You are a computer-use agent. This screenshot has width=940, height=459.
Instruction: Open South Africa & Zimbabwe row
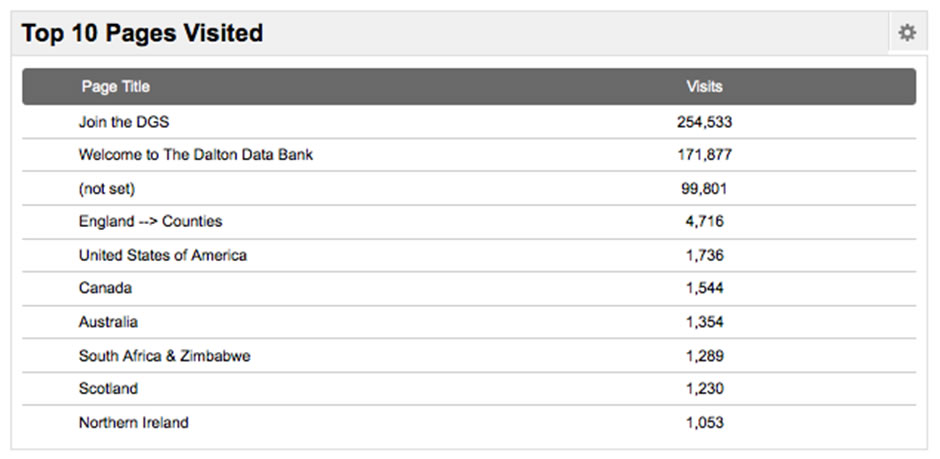click(469, 356)
